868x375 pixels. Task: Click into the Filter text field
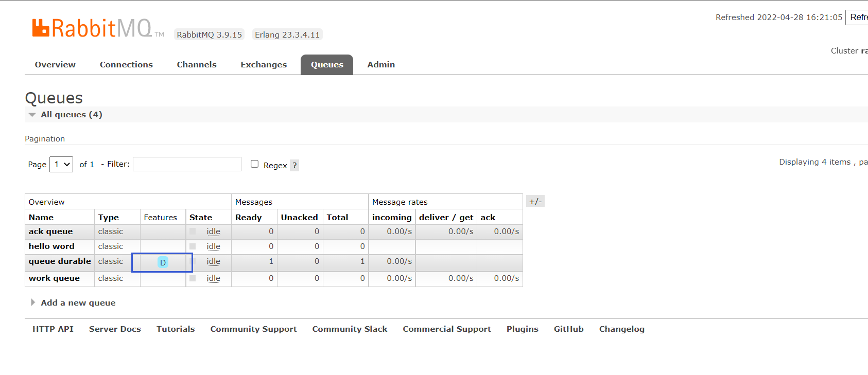(187, 164)
